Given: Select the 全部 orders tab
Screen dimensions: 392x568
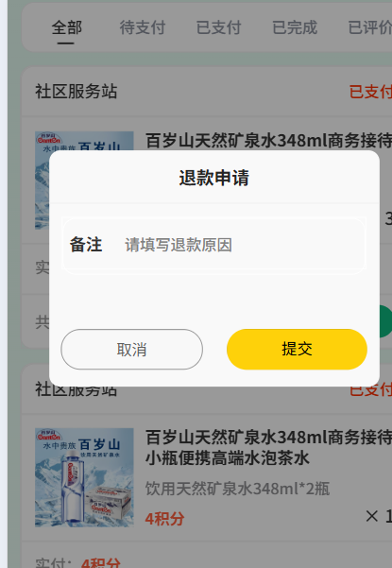Looking at the screenshot, I should (67, 28).
